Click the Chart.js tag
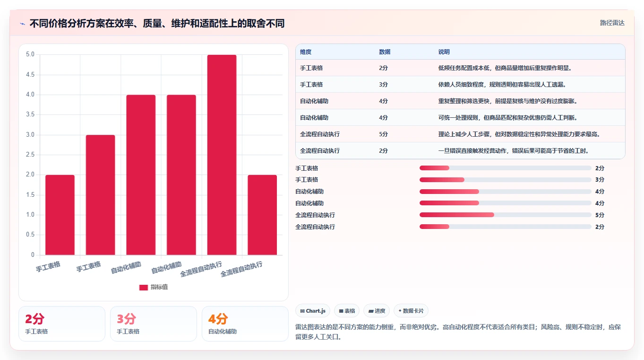This screenshot has height=360, width=644. pos(313,311)
